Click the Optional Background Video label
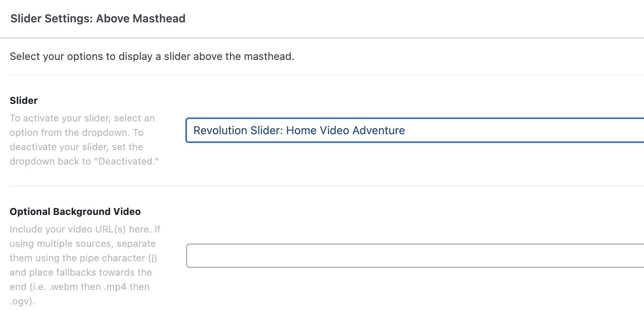This screenshot has height=322, width=644. 75,212
